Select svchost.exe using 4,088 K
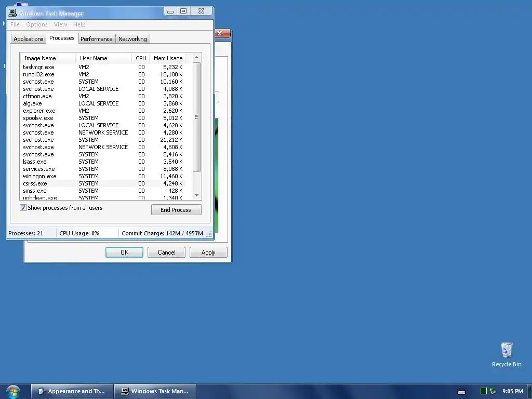 point(103,89)
